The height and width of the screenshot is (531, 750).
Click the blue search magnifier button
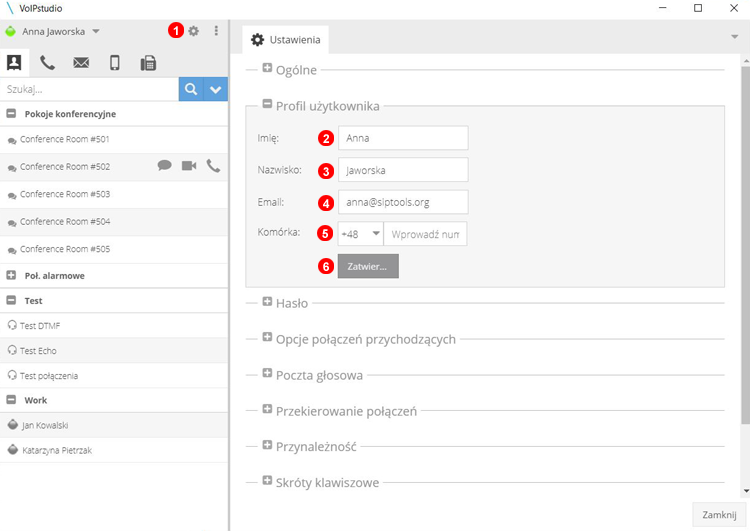click(191, 89)
